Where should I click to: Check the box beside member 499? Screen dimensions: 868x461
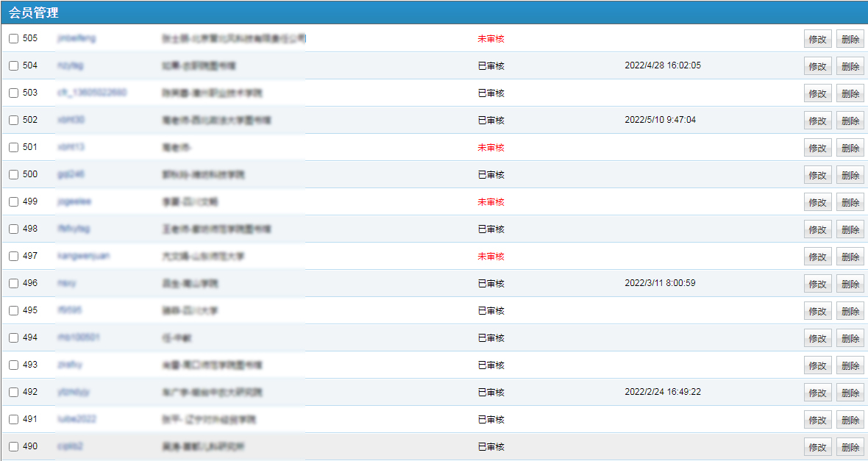13,202
